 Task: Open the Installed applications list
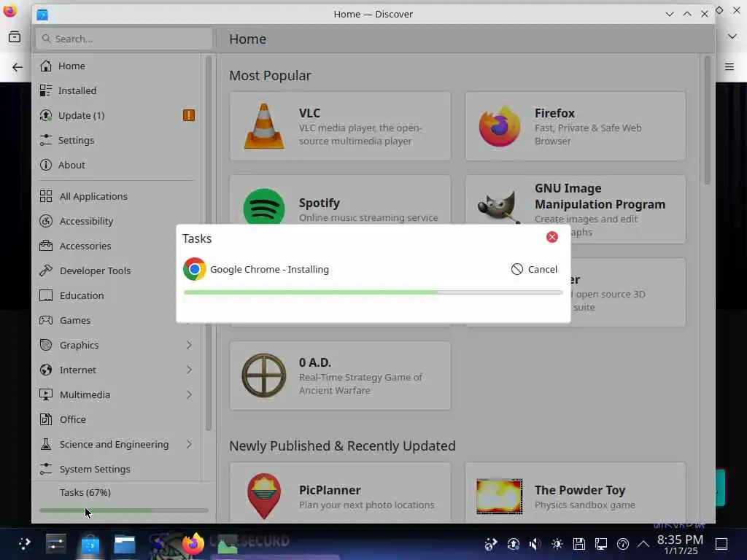(x=117, y=90)
